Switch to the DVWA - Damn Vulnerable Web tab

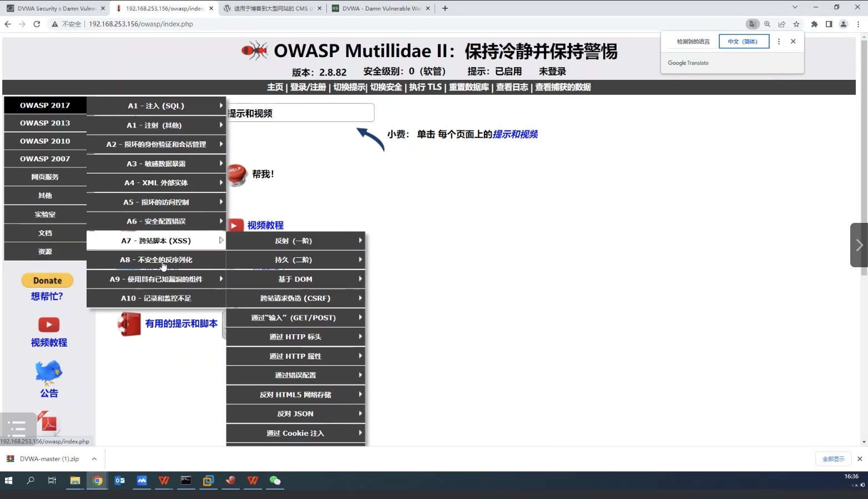[x=380, y=8]
